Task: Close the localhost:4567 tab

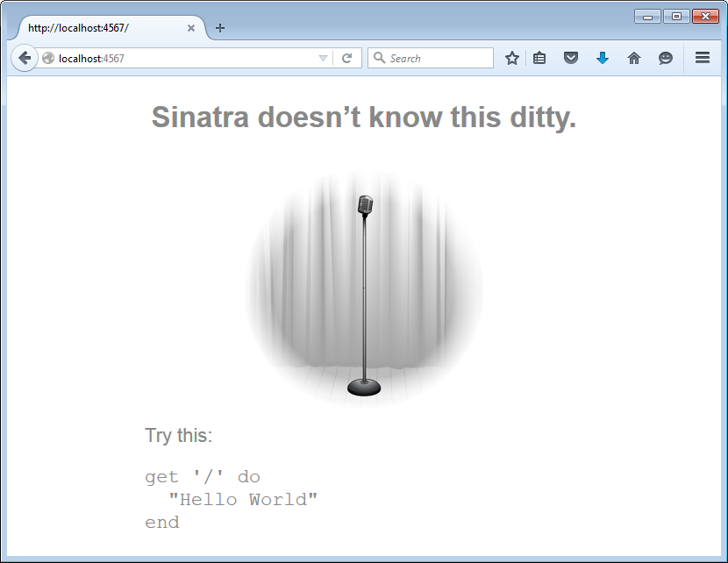Action: [190, 27]
